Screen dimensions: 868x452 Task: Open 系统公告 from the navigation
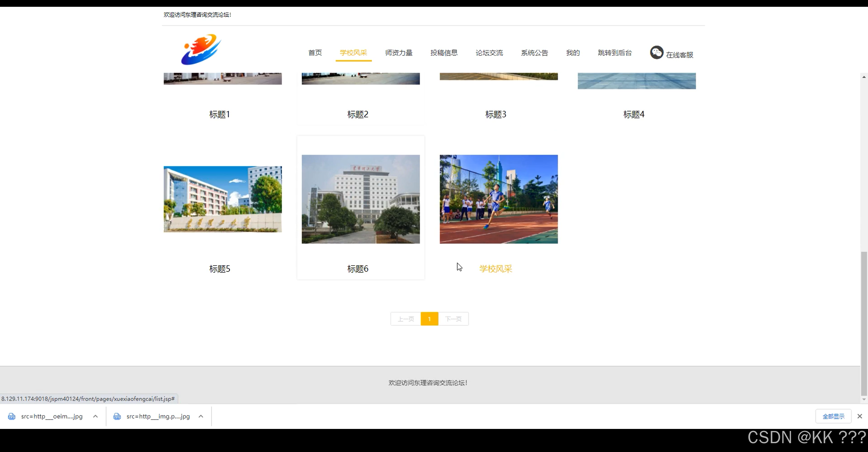coord(534,53)
